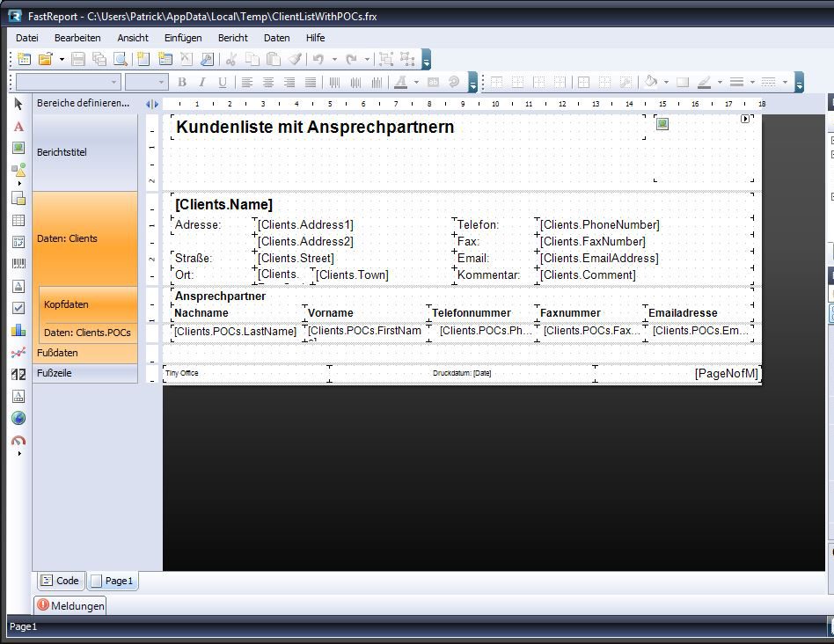Insert a Barcode object

[x=18, y=263]
